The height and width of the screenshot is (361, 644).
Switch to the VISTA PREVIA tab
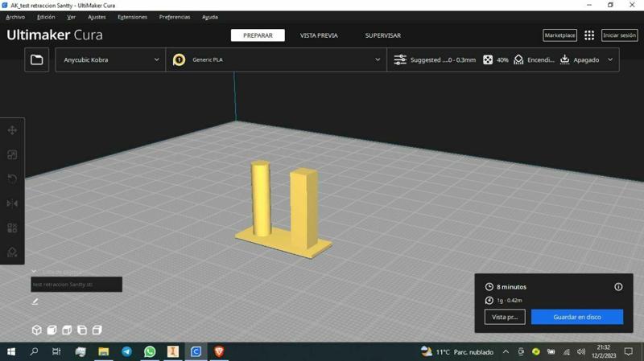click(319, 35)
